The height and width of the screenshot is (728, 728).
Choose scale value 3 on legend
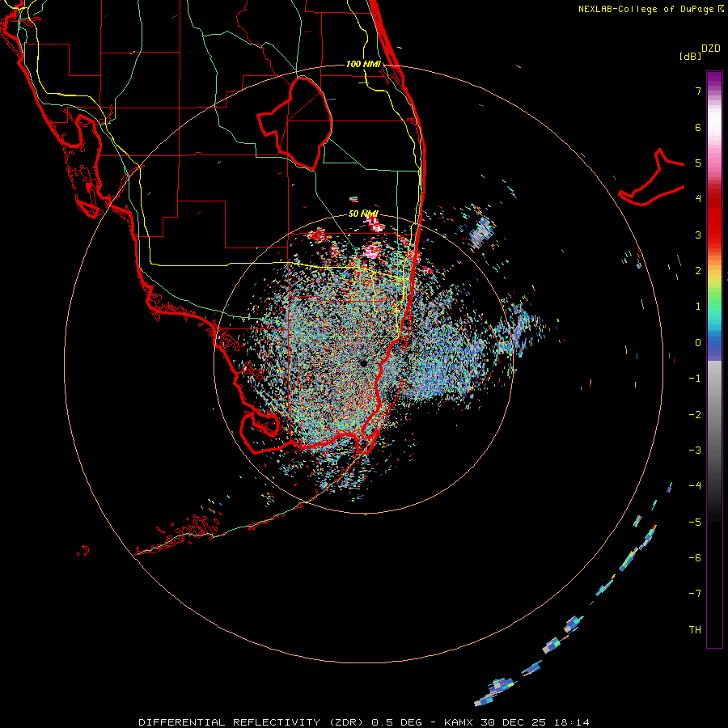point(698,235)
